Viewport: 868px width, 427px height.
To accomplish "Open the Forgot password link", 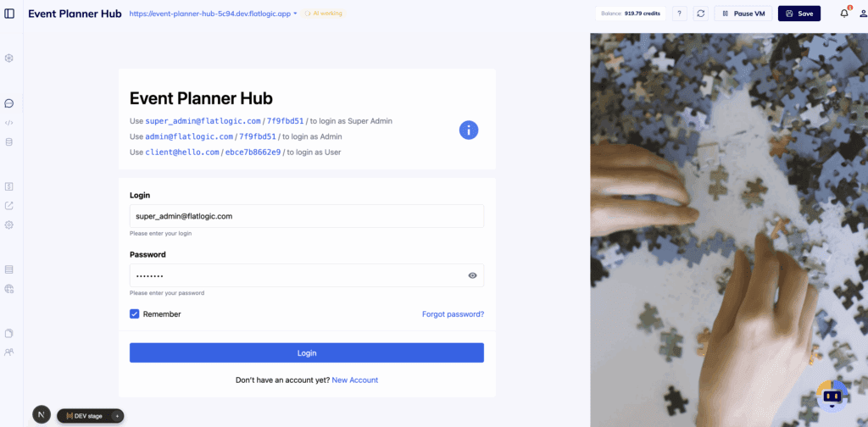I will point(453,314).
